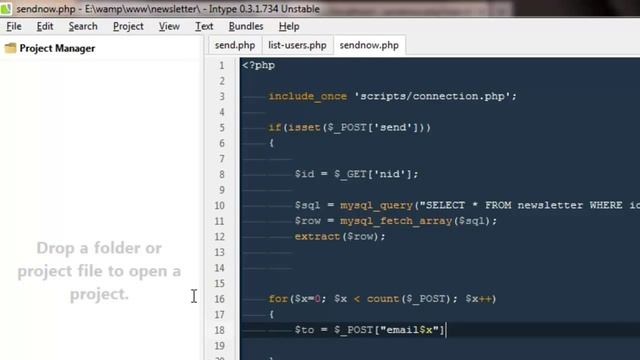The width and height of the screenshot is (640, 360).
Task: Click line number 11 in the gutter
Action: [220, 221]
